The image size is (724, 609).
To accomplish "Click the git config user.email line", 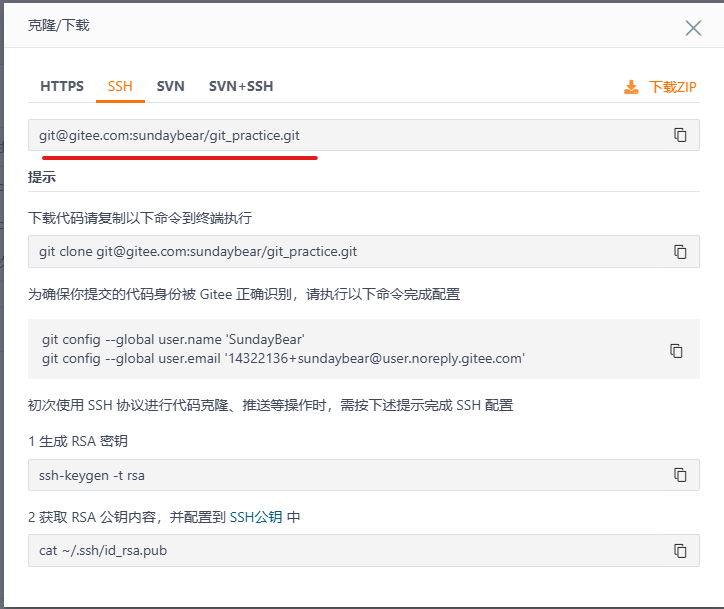I will (283, 358).
